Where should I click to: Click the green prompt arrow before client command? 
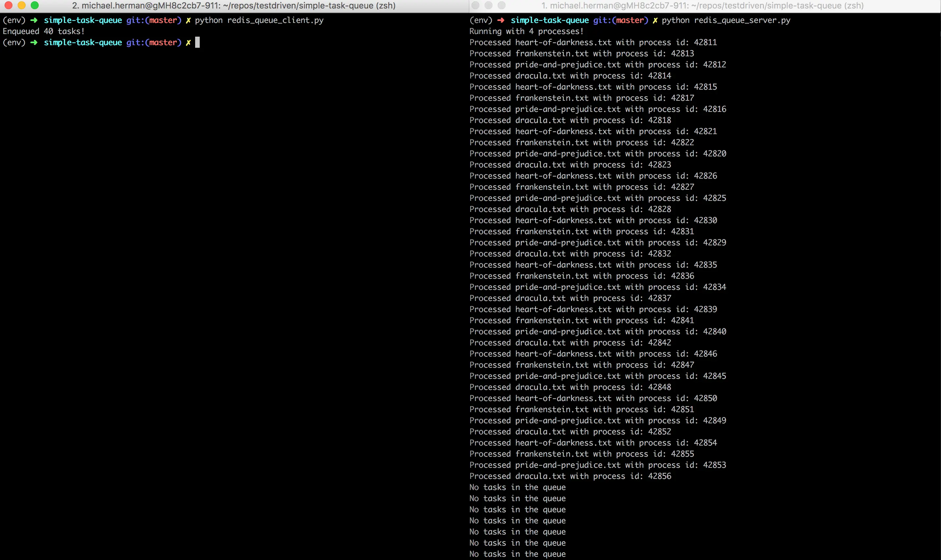(34, 20)
